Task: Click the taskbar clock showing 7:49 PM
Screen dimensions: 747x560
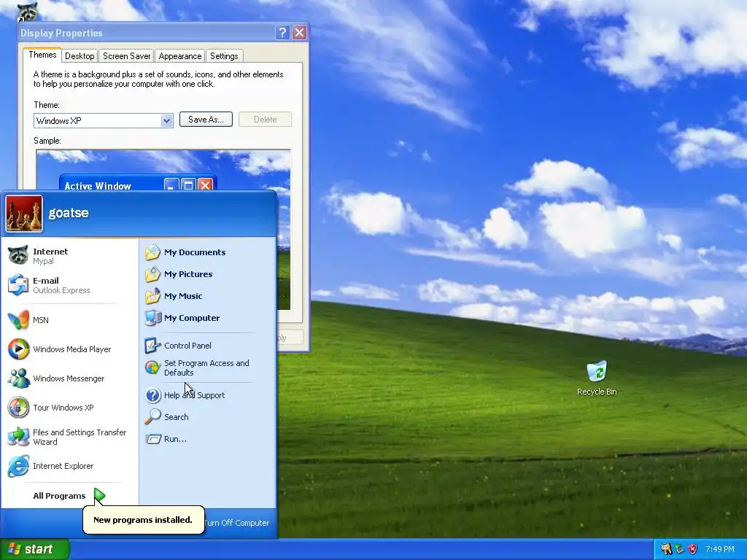Action: (720, 549)
